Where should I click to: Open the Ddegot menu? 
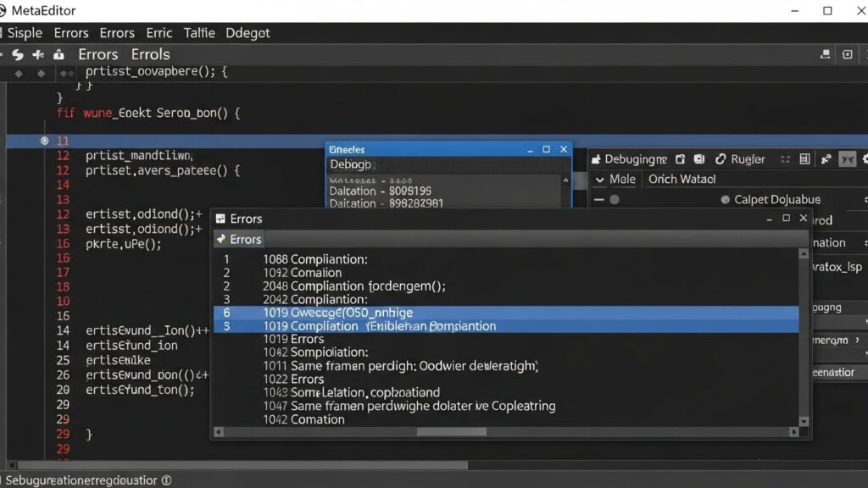[248, 32]
